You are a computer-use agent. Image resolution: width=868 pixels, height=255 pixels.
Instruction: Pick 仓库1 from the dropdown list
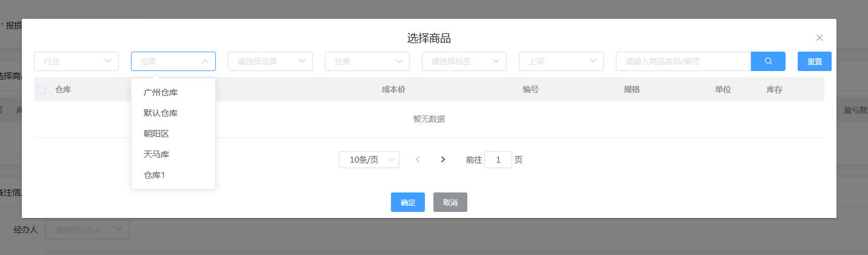point(173,175)
